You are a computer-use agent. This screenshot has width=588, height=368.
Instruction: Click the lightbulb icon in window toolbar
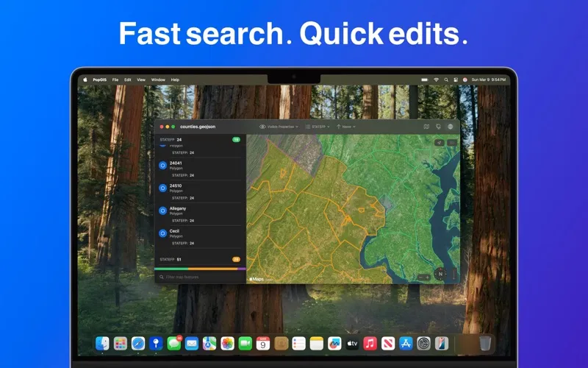(x=438, y=127)
